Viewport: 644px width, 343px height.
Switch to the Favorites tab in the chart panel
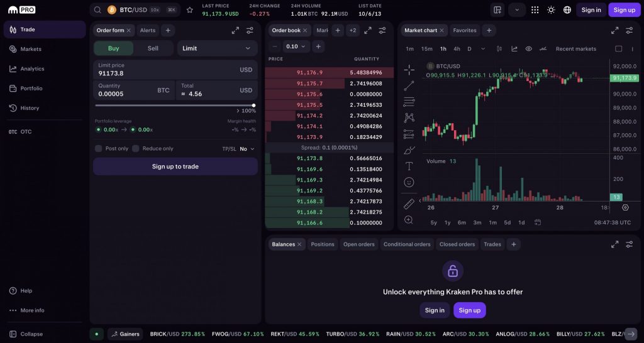point(465,30)
